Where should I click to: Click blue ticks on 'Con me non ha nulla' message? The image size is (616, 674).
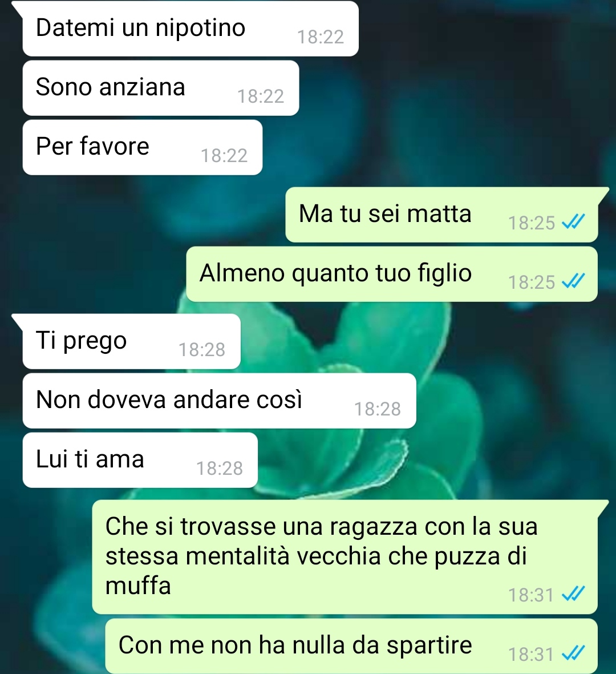(573, 654)
